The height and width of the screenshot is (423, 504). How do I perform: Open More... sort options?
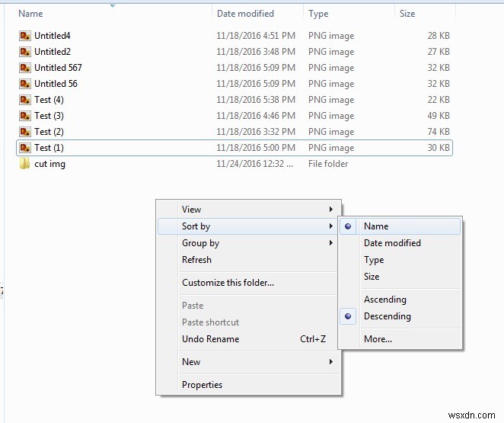click(x=378, y=339)
